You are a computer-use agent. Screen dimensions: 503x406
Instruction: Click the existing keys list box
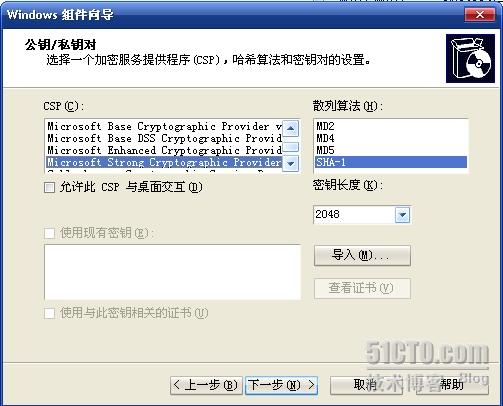[x=172, y=272]
